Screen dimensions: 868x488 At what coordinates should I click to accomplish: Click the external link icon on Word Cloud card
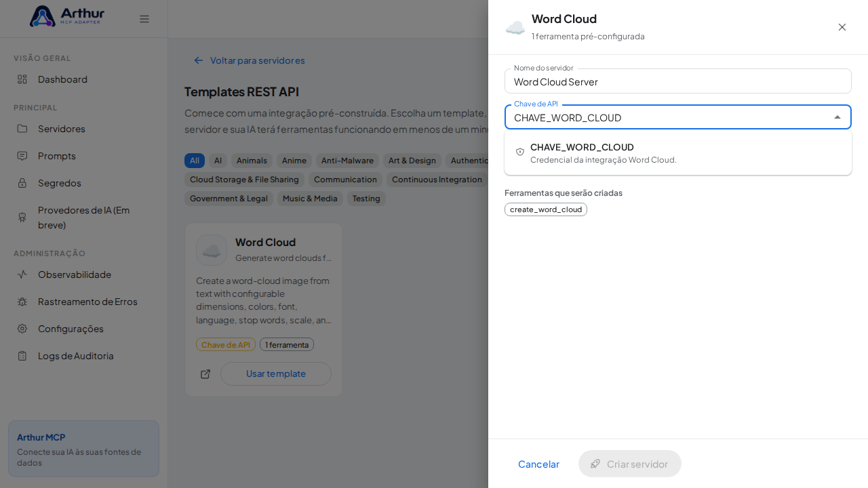pyautogui.click(x=205, y=374)
